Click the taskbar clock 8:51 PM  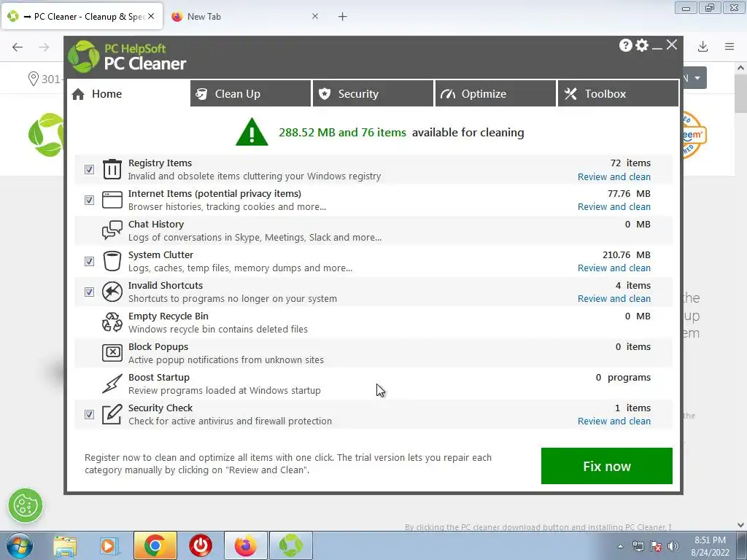click(x=710, y=540)
